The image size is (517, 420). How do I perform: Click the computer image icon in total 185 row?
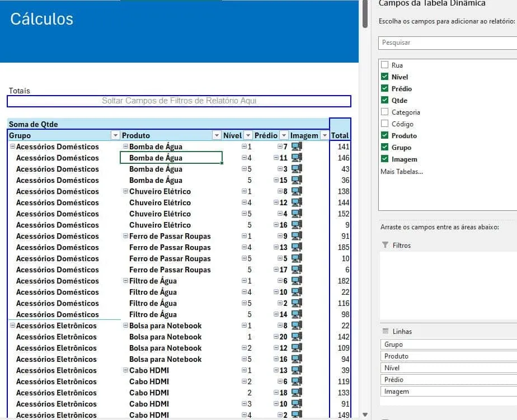[x=297, y=247]
